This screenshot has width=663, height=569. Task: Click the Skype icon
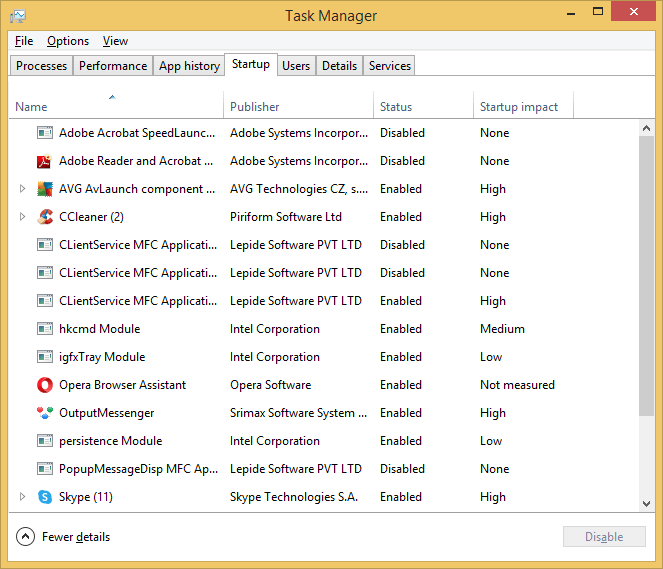(44, 497)
